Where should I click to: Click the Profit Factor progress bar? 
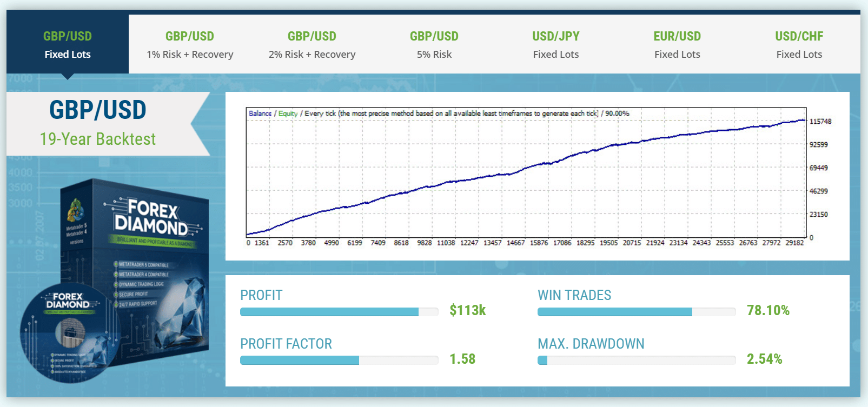(339, 361)
